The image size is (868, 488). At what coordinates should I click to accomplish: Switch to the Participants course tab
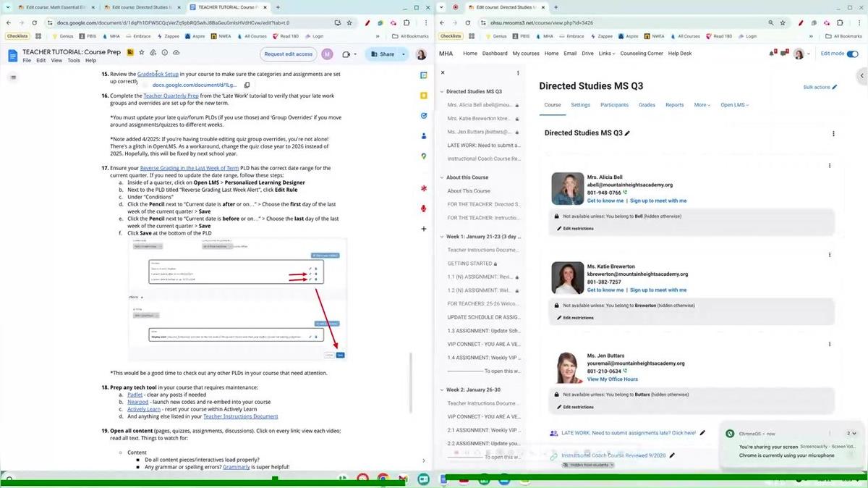click(x=614, y=105)
